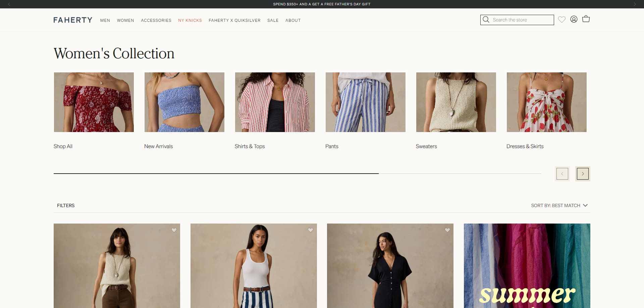Click the Sweaters category label

(x=426, y=146)
